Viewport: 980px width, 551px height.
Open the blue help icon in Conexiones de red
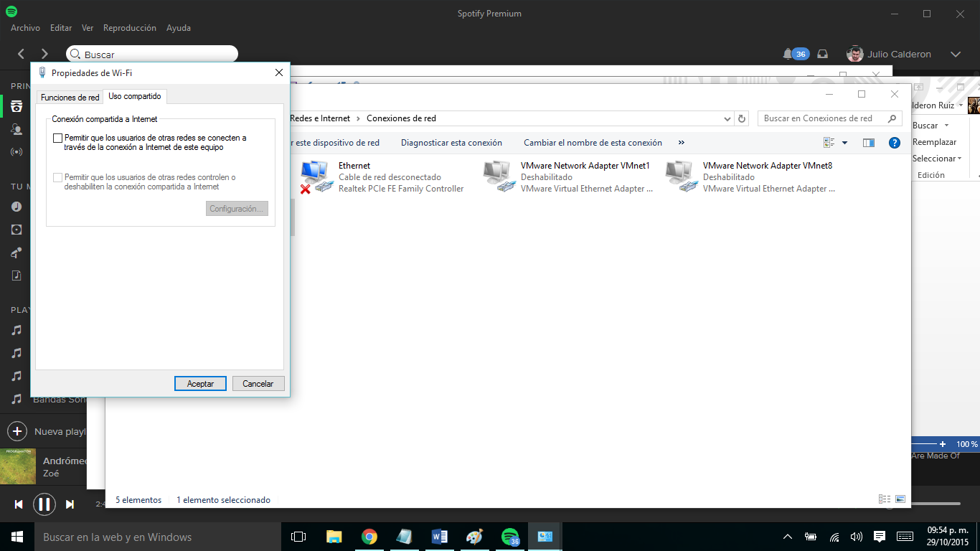(x=895, y=143)
